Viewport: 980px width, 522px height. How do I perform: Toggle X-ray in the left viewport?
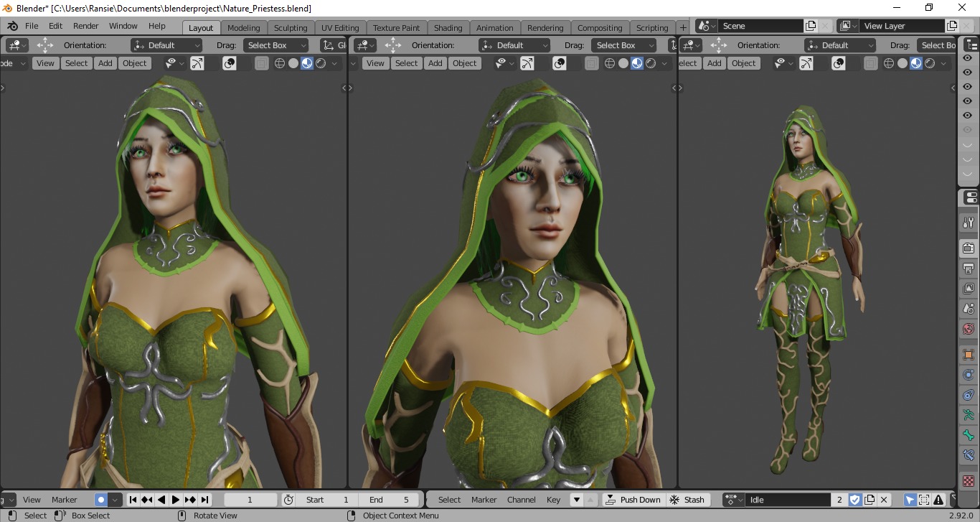261,63
